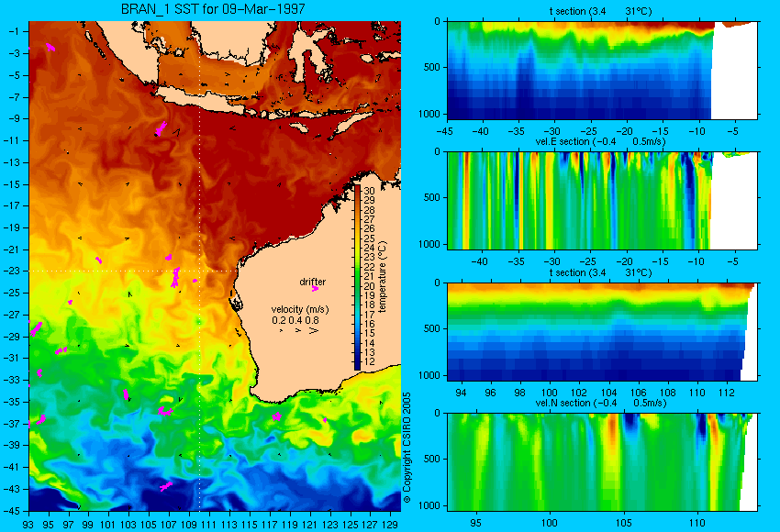Click the "t section" title above the longitude temperature section

pos(600,272)
